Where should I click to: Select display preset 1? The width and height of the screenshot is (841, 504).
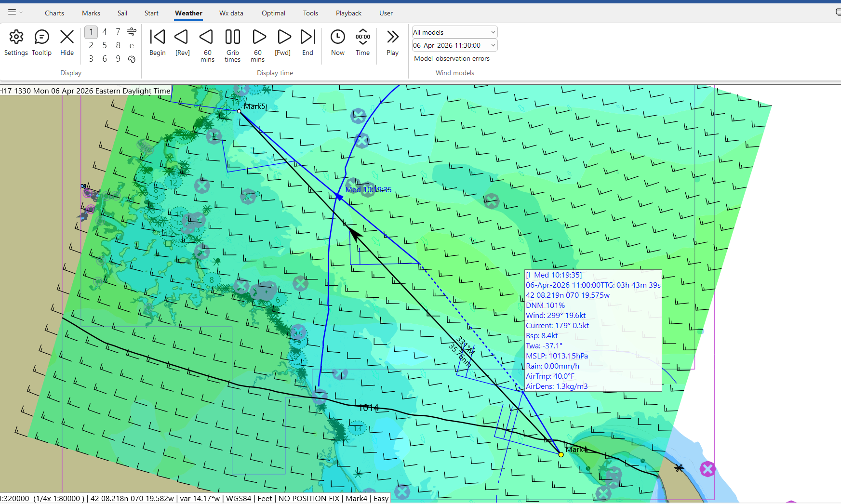point(91,32)
